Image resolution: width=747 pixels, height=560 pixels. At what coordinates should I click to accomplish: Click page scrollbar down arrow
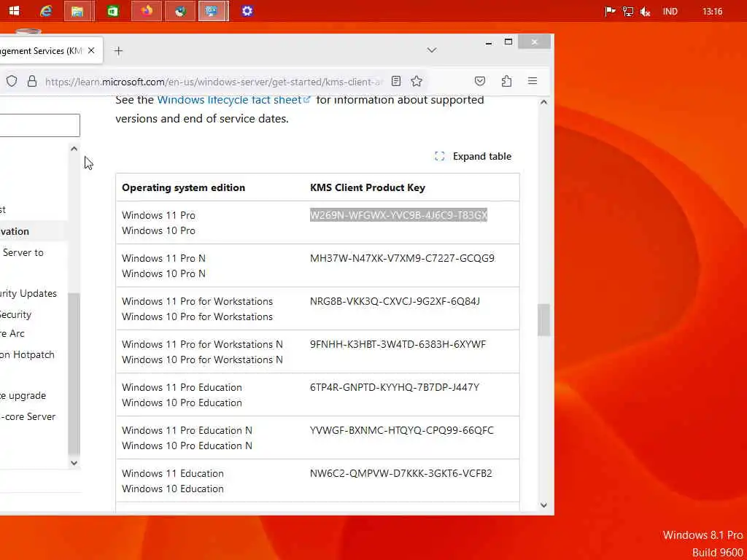coord(543,505)
